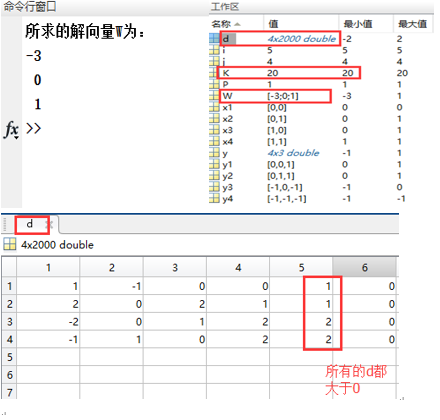
Task: Select row header 3 in variable editor
Action: [x=9, y=322]
